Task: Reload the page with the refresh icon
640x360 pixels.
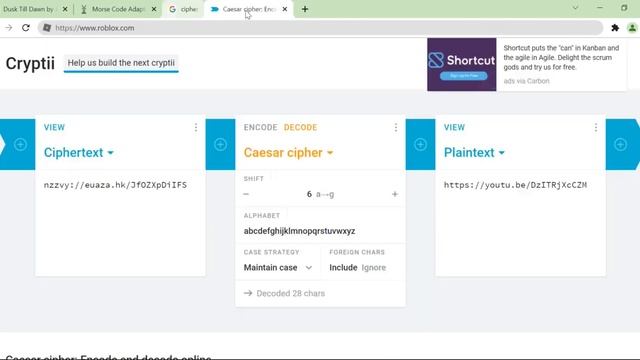Action: pyautogui.click(x=26, y=28)
